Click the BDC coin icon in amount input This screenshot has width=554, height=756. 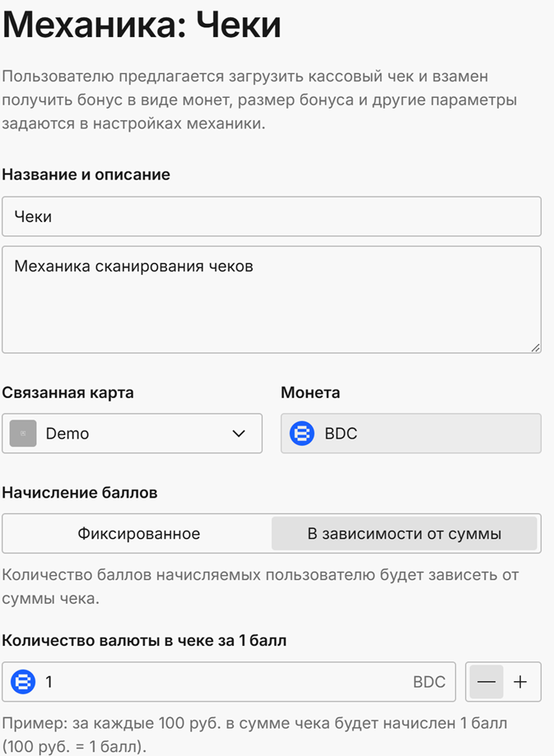[23, 682]
